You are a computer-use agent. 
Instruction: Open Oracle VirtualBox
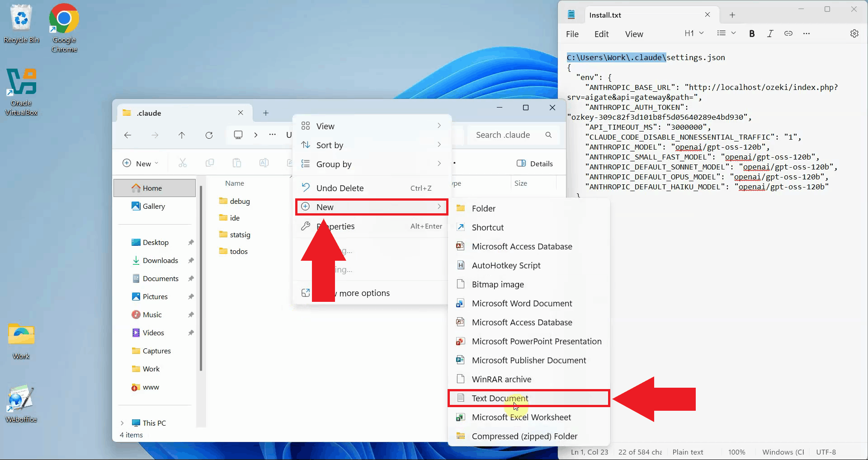[x=21, y=82]
